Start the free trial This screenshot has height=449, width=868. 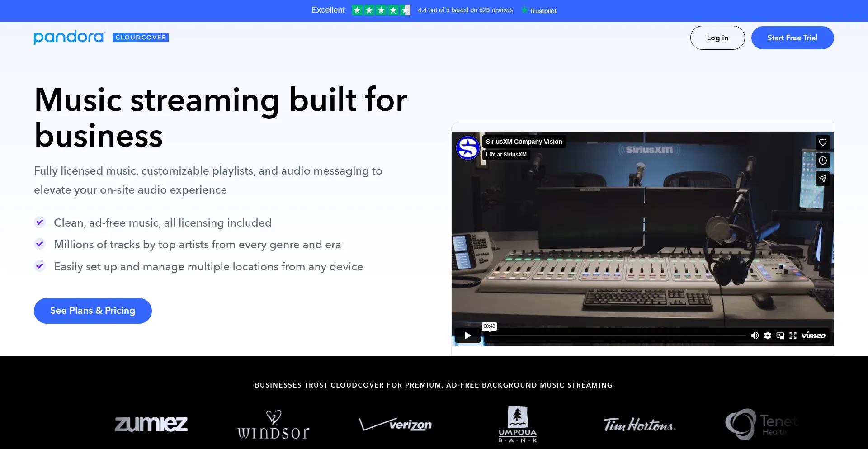click(x=792, y=38)
